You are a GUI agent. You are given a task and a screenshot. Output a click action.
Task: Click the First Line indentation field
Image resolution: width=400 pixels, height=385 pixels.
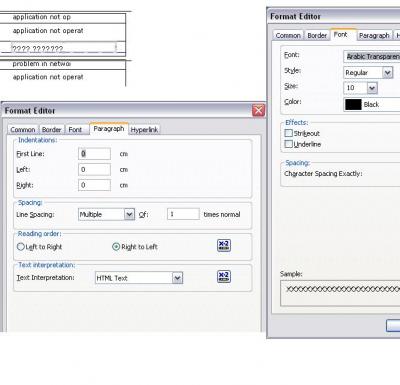[x=94, y=154]
